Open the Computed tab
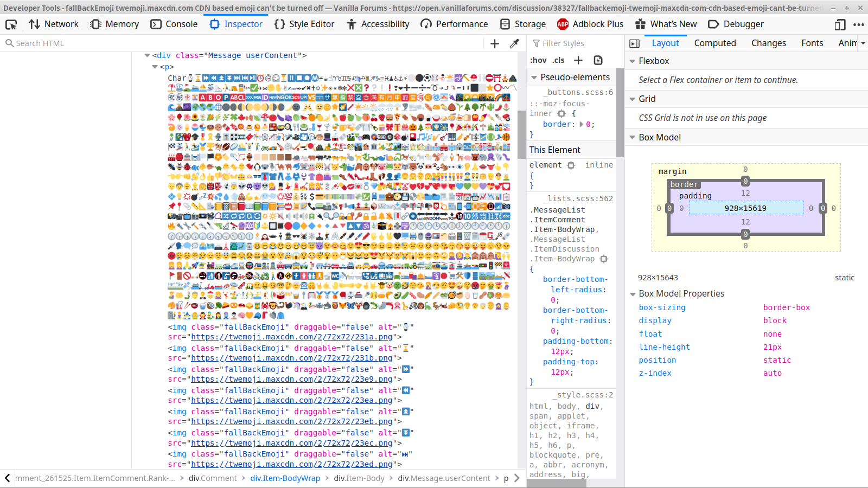The width and height of the screenshot is (868, 488). [x=715, y=43]
